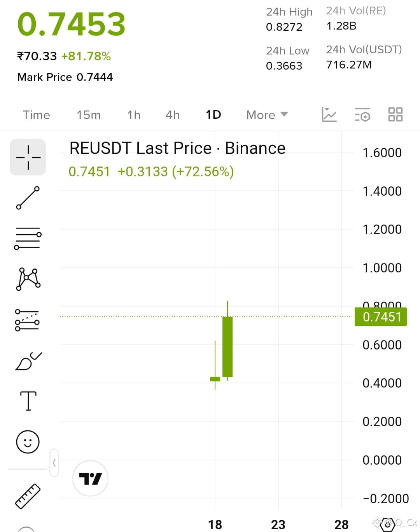Click the date label 23 on axis
The image size is (420, 532).
[x=278, y=525]
